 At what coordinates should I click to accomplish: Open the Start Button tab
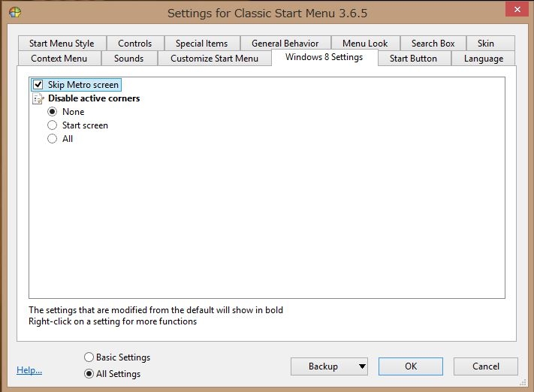414,59
